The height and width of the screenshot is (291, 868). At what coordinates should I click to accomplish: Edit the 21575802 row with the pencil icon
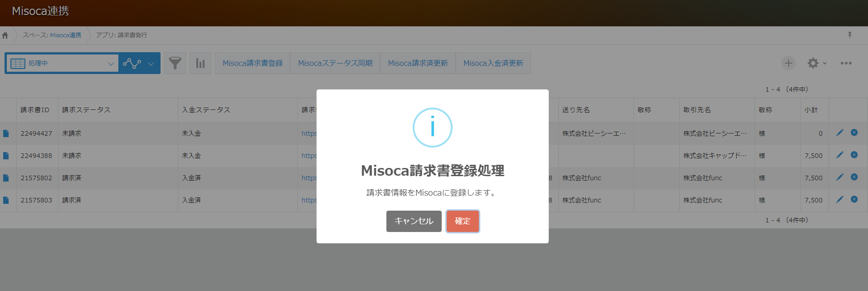point(840,177)
